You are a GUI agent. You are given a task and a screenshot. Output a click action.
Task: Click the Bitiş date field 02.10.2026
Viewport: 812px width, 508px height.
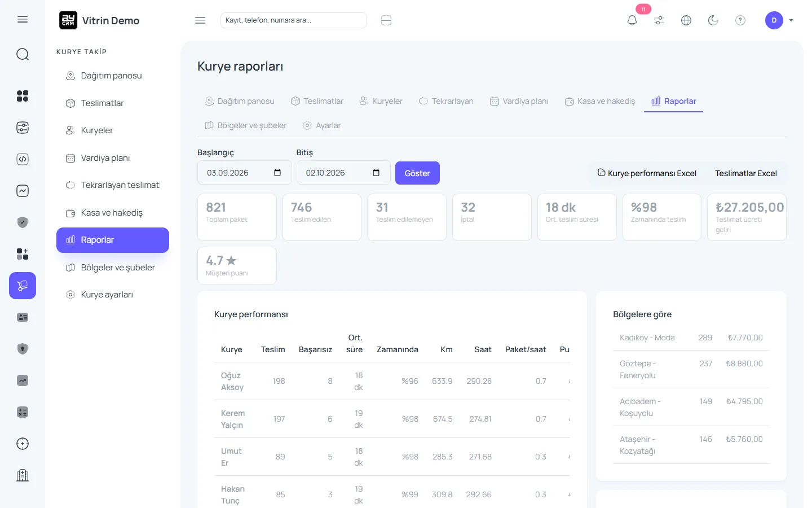pos(343,173)
